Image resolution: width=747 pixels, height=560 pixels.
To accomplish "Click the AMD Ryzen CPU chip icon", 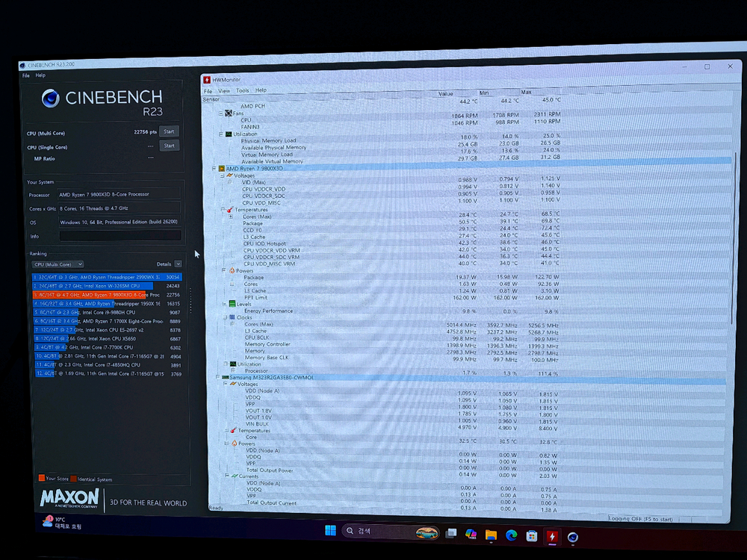I will click(221, 169).
